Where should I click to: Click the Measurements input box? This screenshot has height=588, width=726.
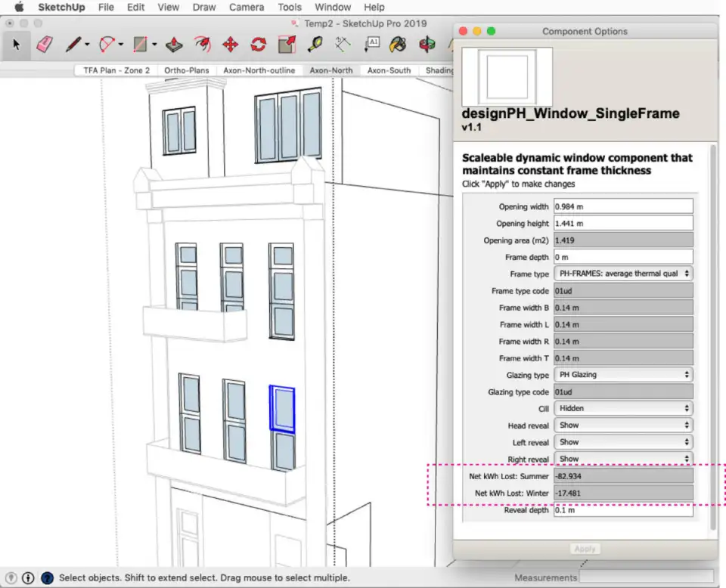pos(645,577)
